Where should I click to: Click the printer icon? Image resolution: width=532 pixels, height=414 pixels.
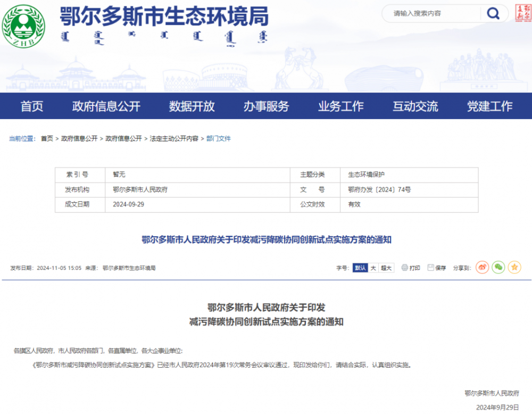tap(405, 268)
